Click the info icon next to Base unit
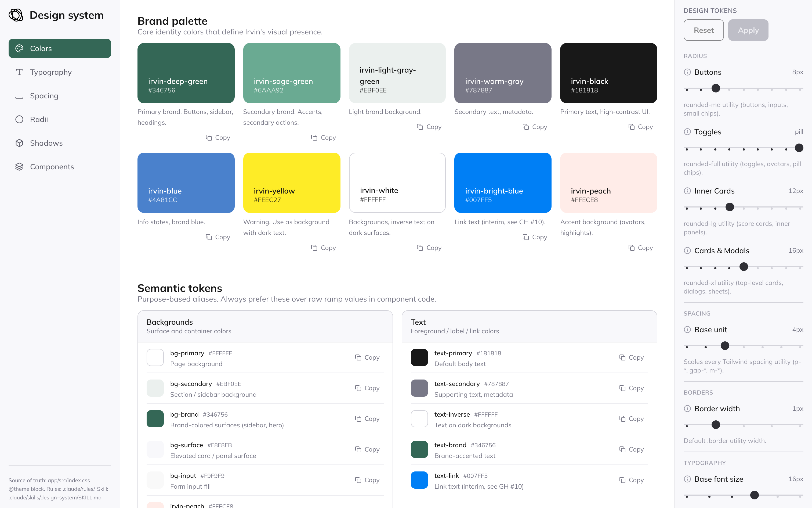812x508 pixels. pos(687,330)
